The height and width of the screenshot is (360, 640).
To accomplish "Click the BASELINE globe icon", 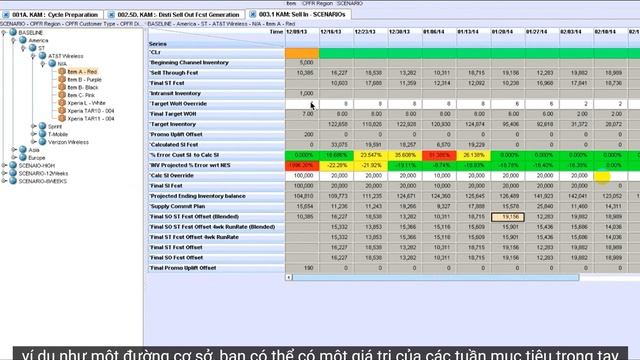I will (x=13, y=32).
